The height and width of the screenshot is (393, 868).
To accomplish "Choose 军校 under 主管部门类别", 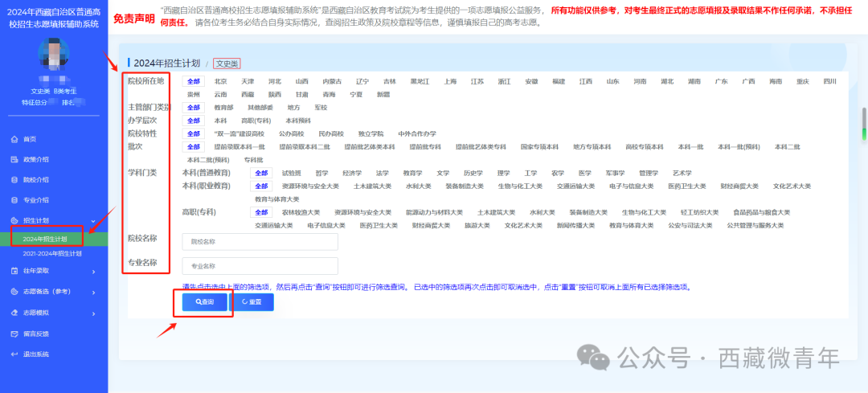I will click(x=321, y=108).
